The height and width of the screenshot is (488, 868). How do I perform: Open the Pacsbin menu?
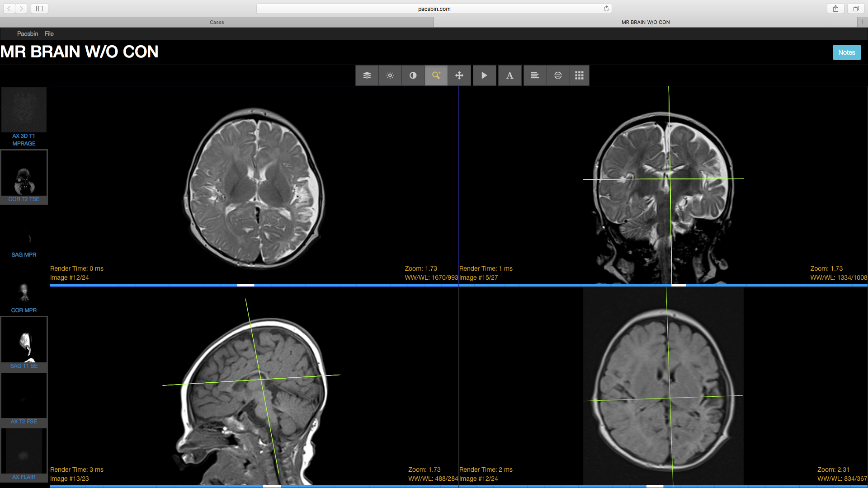click(28, 33)
